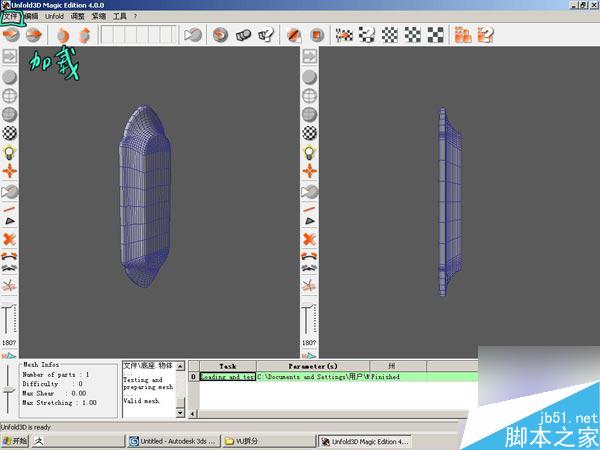Click the camera icon in 3D view sidebar
The height and width of the screenshot is (450, 600).
(x=10, y=192)
